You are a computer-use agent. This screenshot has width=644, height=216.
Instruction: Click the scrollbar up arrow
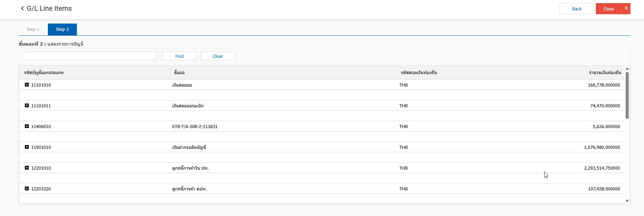[x=627, y=69]
